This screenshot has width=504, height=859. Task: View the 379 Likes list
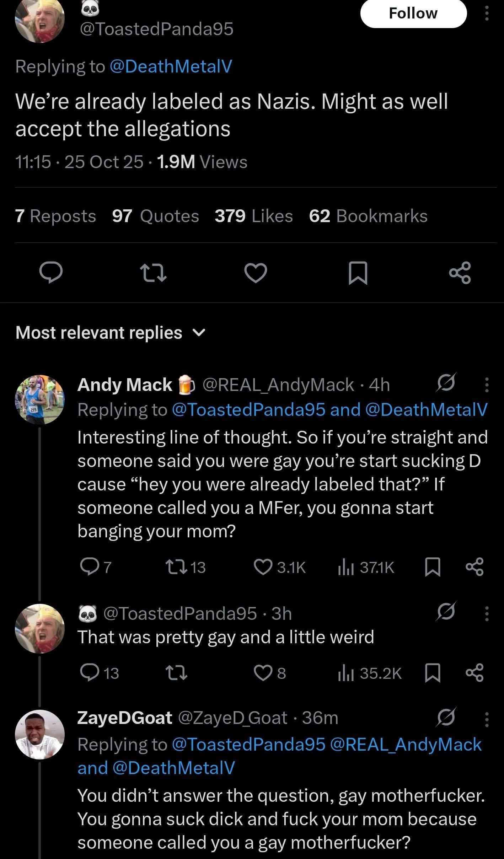click(x=253, y=216)
